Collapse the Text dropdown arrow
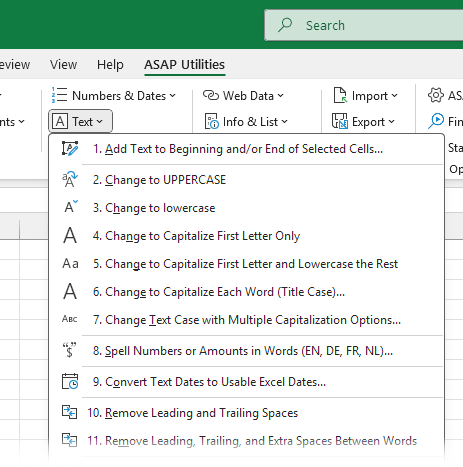The width and height of the screenshot is (463, 467). pos(100,122)
